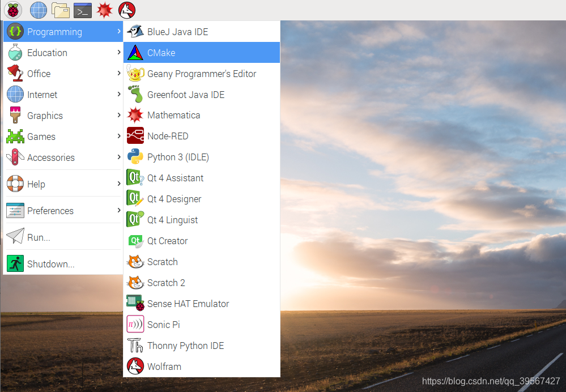Click the BlueJ blue jay bird icon
The image size is (566, 392).
pyautogui.click(x=135, y=31)
